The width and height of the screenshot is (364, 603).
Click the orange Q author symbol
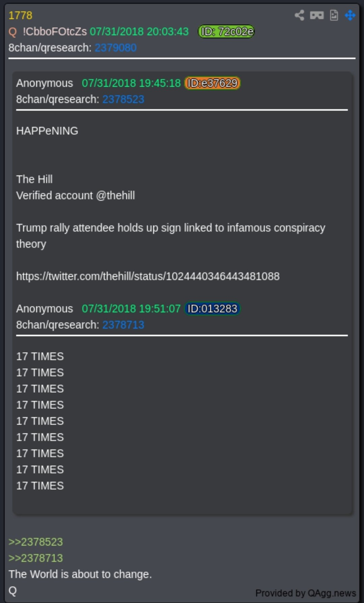[12, 32]
